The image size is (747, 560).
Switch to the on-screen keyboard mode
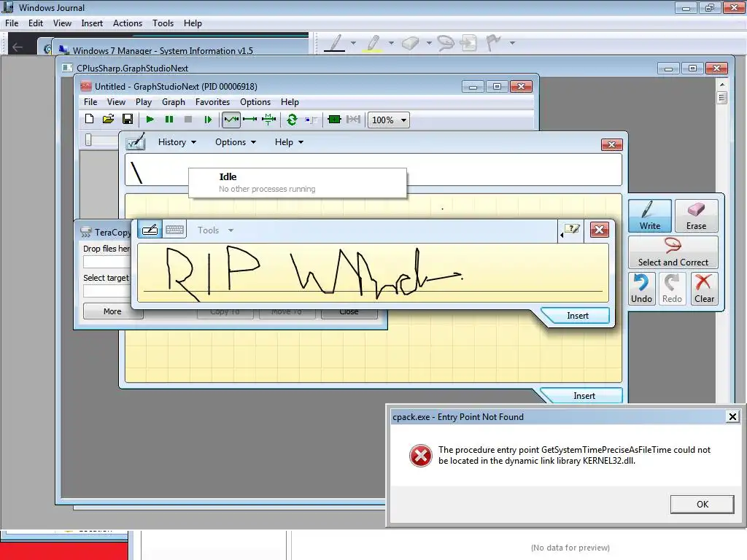(x=175, y=230)
